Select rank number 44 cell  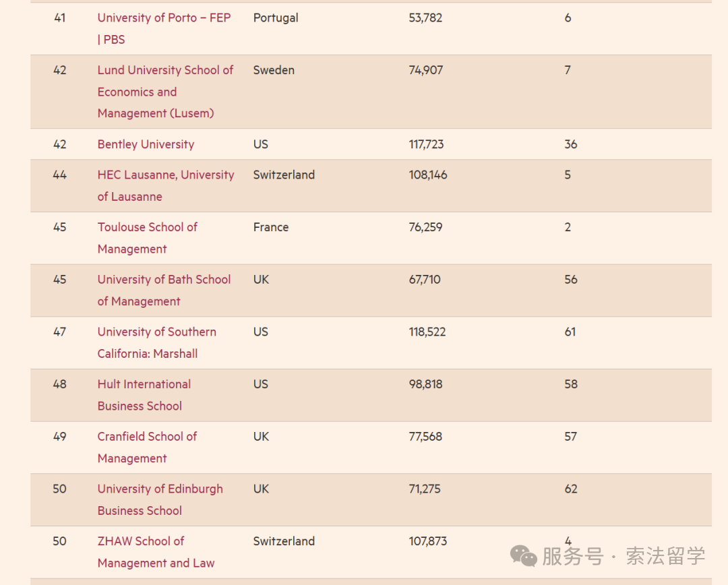point(59,175)
